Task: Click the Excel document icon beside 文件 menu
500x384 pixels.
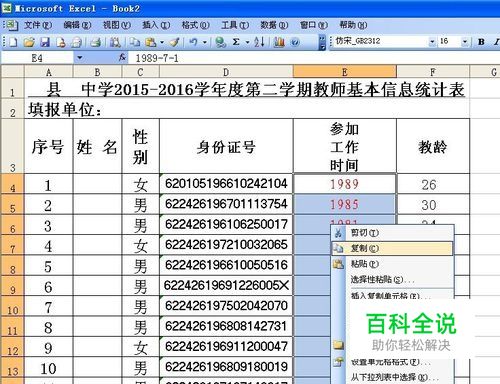Action: point(12,25)
